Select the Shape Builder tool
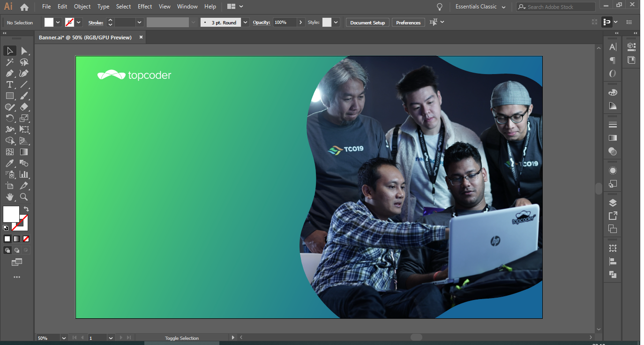 click(x=10, y=141)
